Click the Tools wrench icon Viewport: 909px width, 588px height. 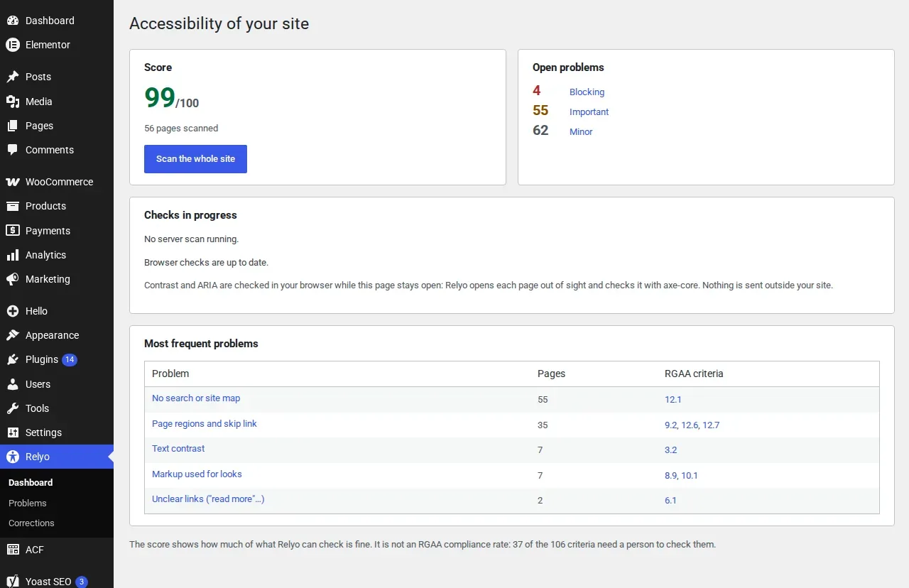point(13,408)
